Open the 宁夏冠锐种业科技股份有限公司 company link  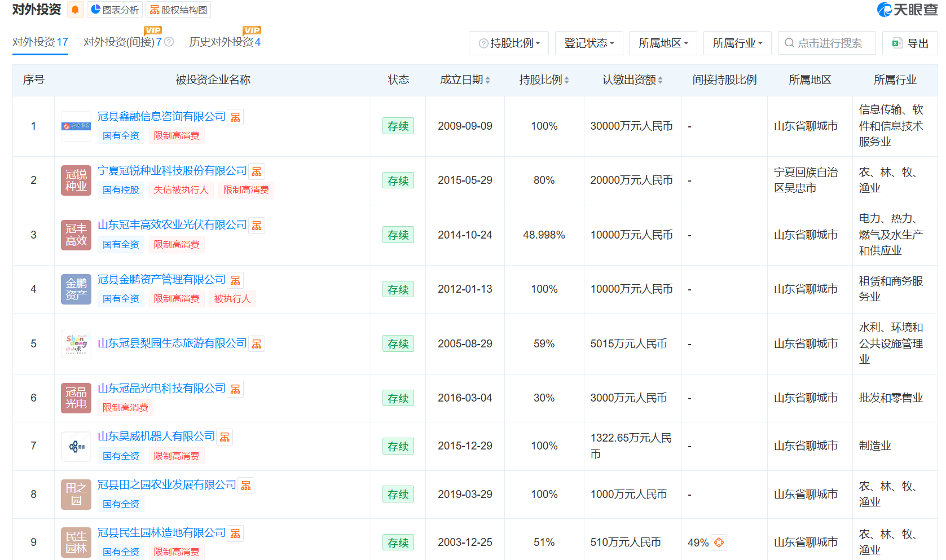[172, 171]
